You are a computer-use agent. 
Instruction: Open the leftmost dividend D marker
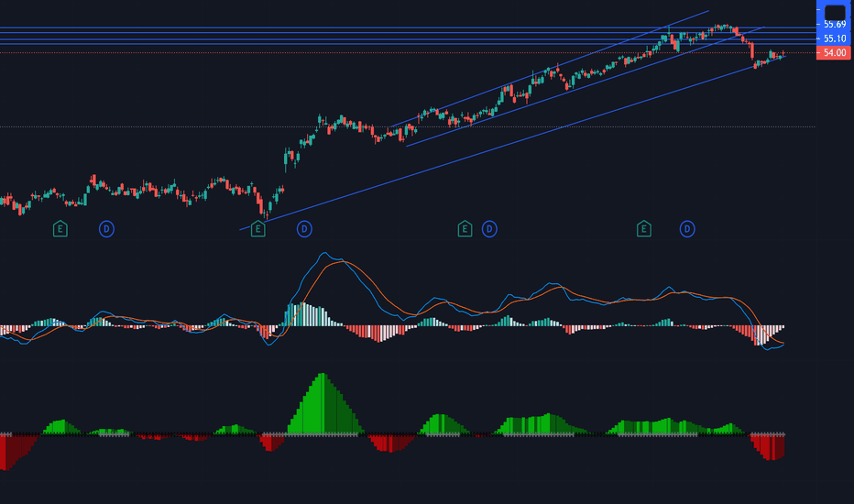pos(106,229)
